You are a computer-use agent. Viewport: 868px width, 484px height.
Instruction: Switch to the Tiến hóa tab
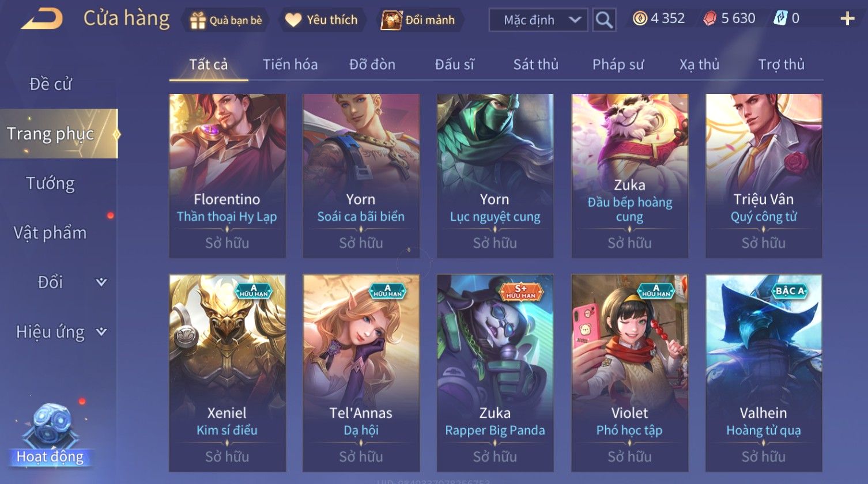[x=290, y=65]
